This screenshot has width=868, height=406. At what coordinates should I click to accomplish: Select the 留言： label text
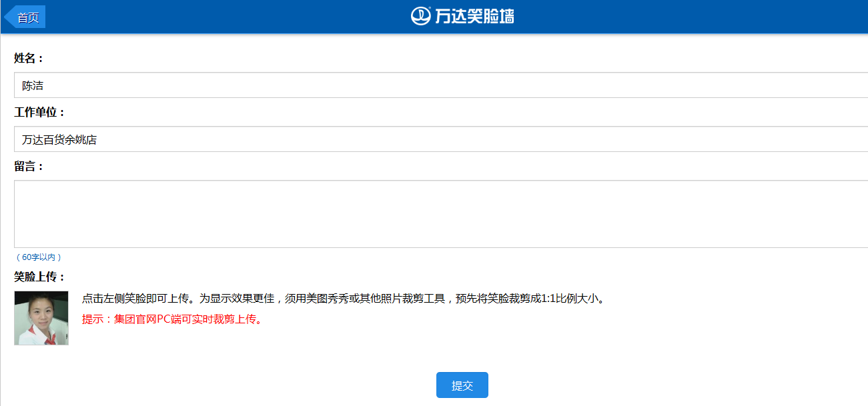point(29,166)
